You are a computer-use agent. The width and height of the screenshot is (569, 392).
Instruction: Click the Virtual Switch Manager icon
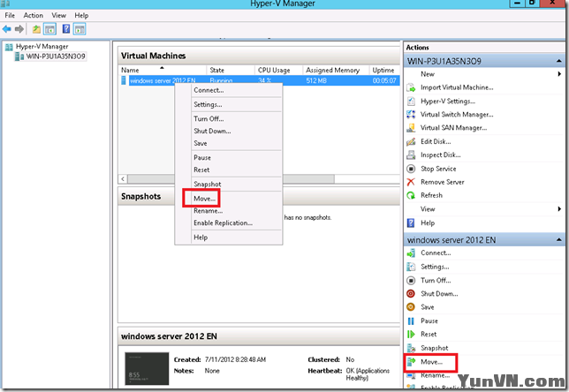(411, 115)
